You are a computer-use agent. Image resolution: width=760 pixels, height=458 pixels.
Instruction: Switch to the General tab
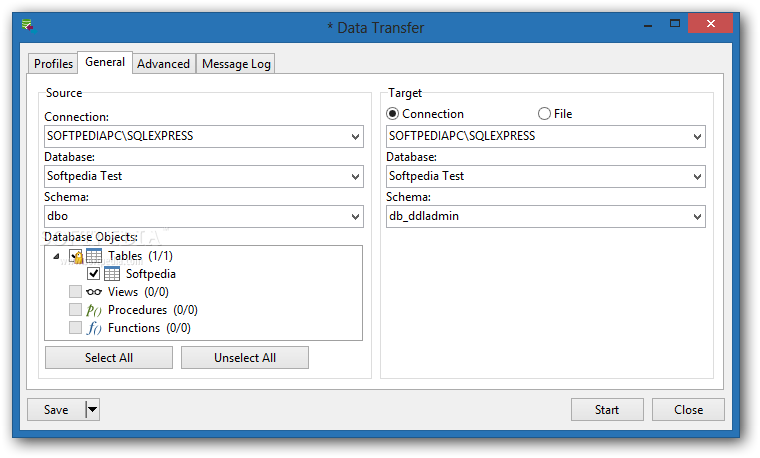tap(105, 62)
